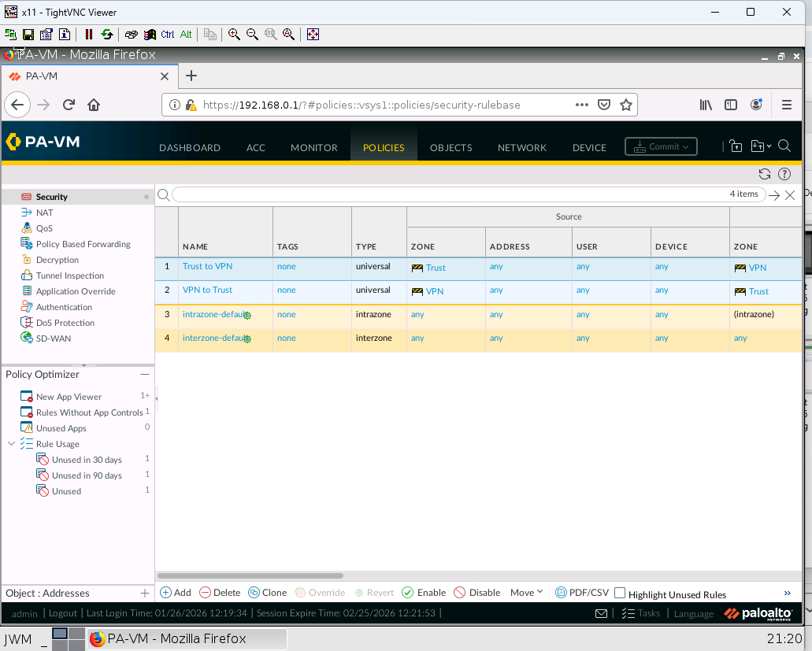Click the refresh icon below the search magnifier
Image resolution: width=812 pixels, height=651 pixels.
point(764,174)
